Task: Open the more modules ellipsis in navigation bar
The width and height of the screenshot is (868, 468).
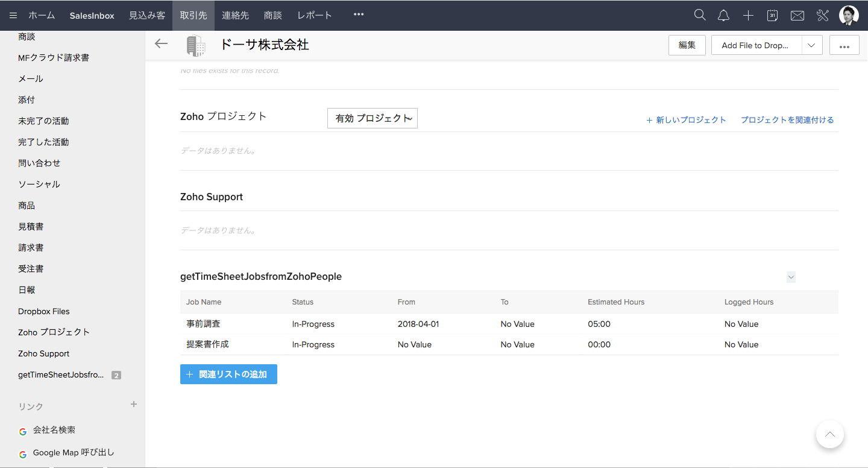Action: (x=359, y=14)
